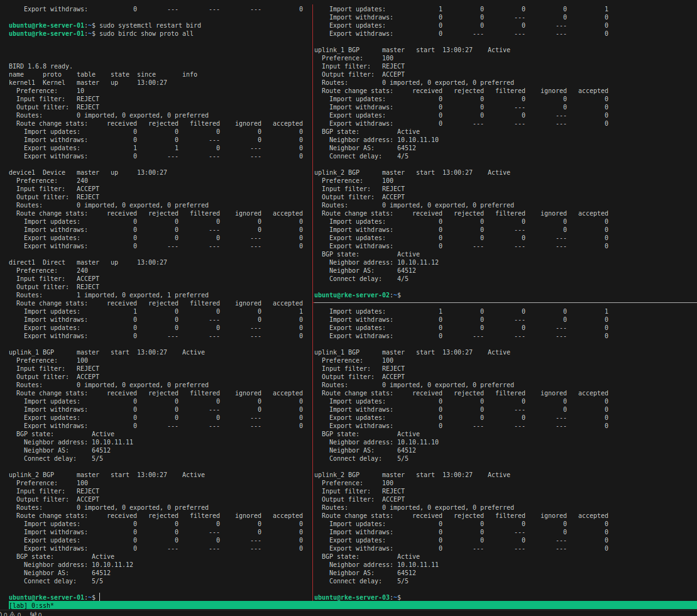Select the tmux window tab 0:ssh*
This screenshot has width=697, height=616.
tap(42, 605)
